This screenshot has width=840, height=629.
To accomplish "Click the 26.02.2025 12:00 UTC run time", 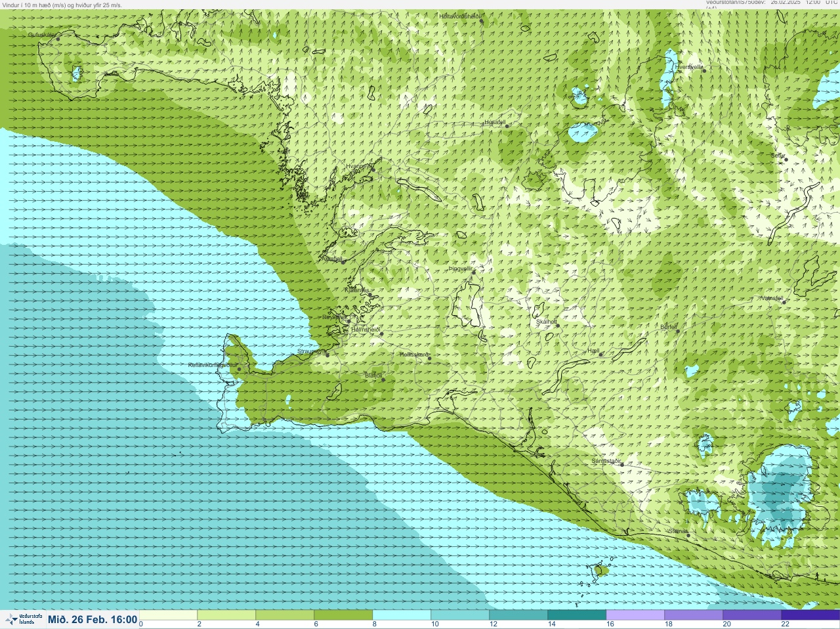I will point(804,3).
